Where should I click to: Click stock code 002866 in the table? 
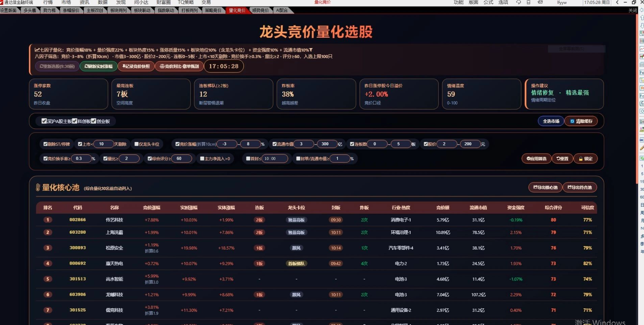click(x=78, y=220)
